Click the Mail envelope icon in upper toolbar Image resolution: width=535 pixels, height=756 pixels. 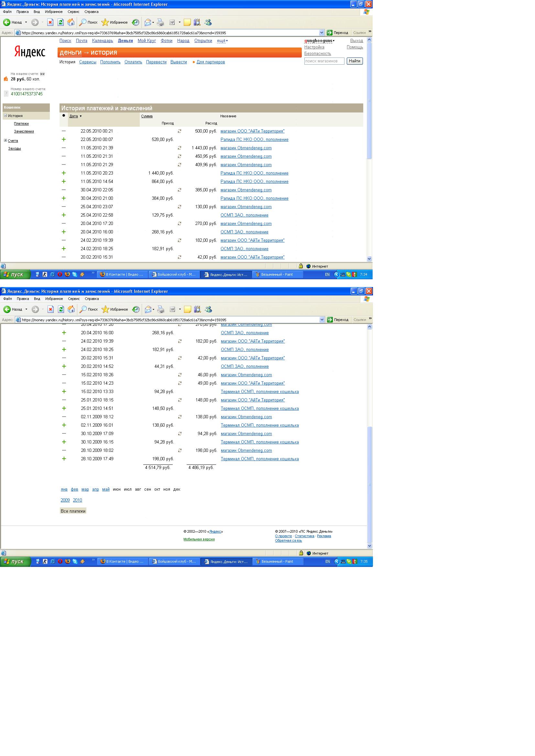coord(148,22)
